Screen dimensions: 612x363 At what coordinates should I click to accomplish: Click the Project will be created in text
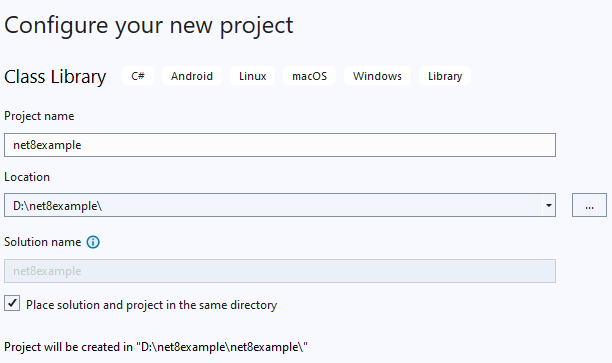click(x=156, y=347)
